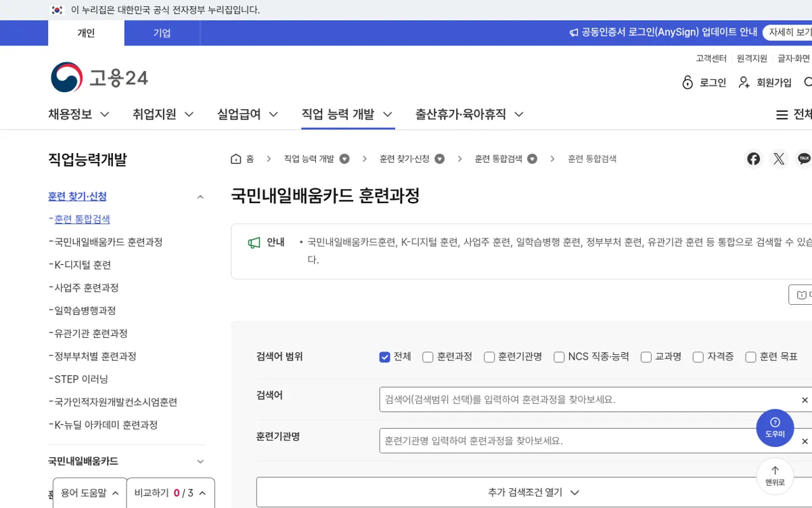Screen dimensions: 812x508
Task: Click the 자세히 보기 button
Action: click(x=788, y=33)
